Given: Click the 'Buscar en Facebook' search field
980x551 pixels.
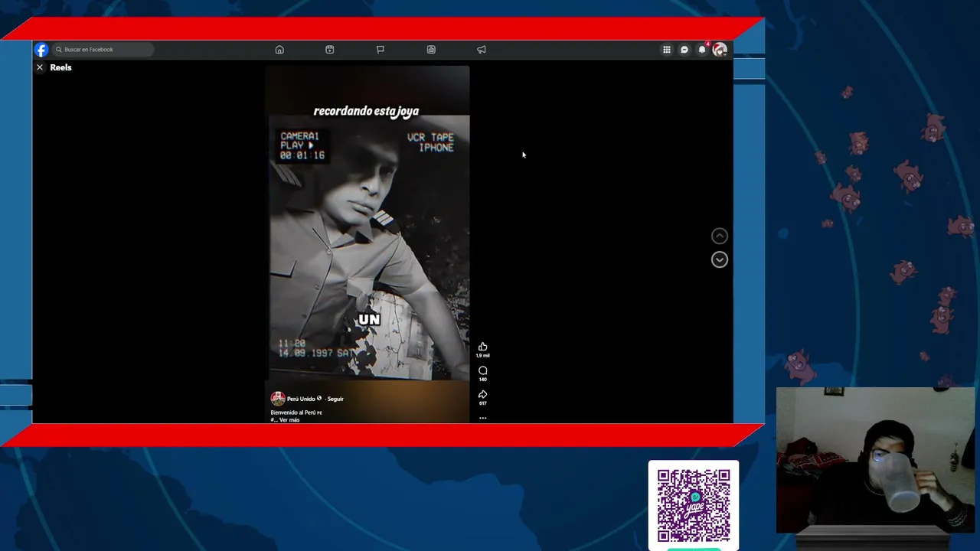Looking at the screenshot, I should (x=103, y=50).
